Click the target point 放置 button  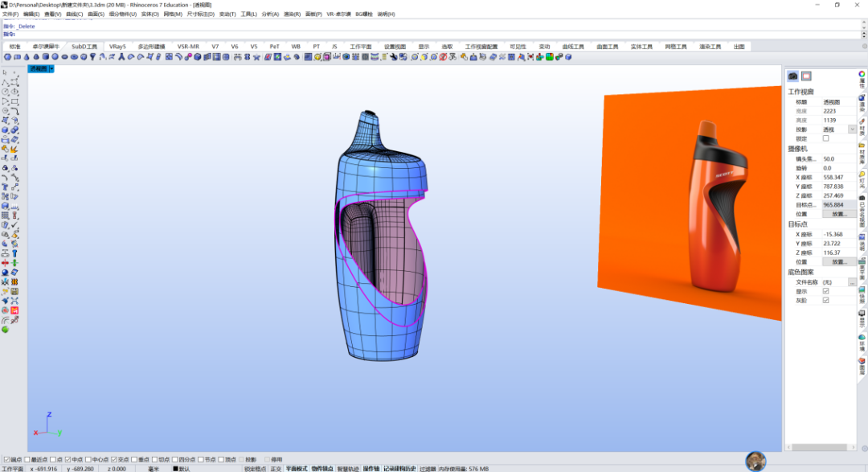click(839, 262)
